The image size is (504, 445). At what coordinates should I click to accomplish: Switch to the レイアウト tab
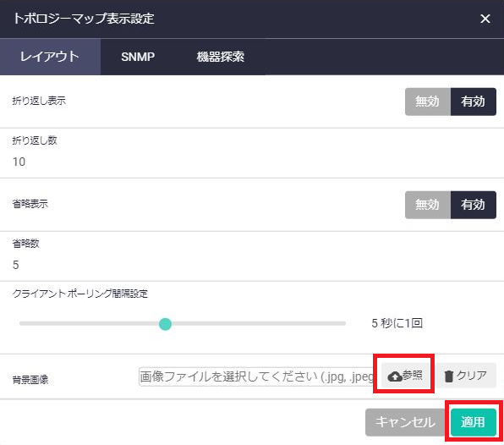[x=50, y=57]
